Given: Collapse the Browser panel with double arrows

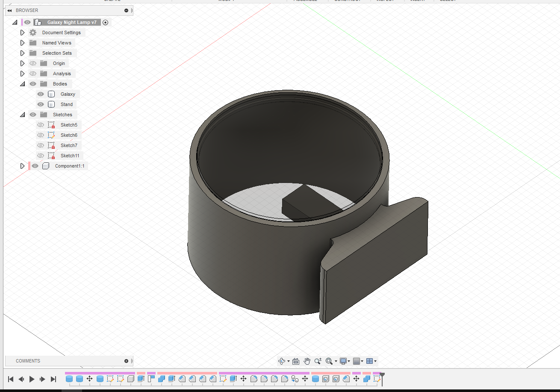Looking at the screenshot, I should pos(9,10).
